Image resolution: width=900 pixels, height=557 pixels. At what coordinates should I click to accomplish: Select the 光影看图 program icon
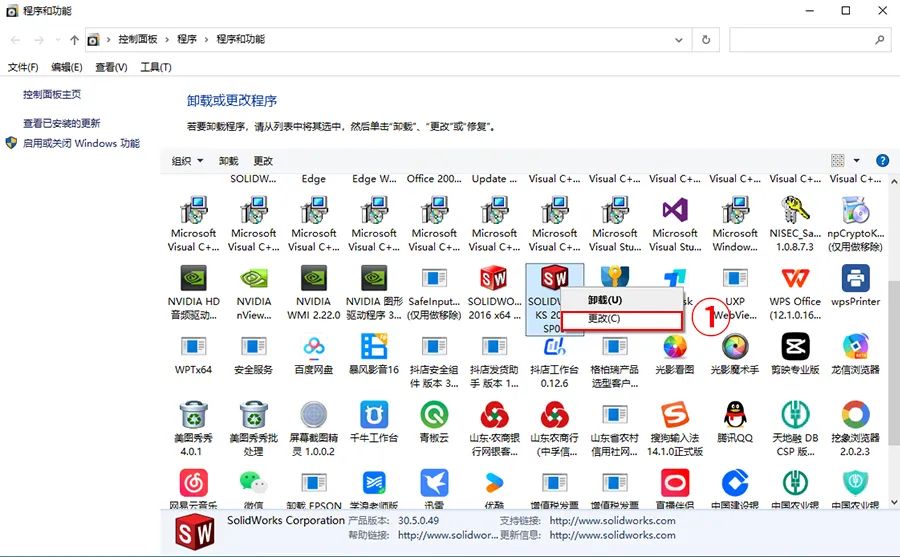point(675,347)
